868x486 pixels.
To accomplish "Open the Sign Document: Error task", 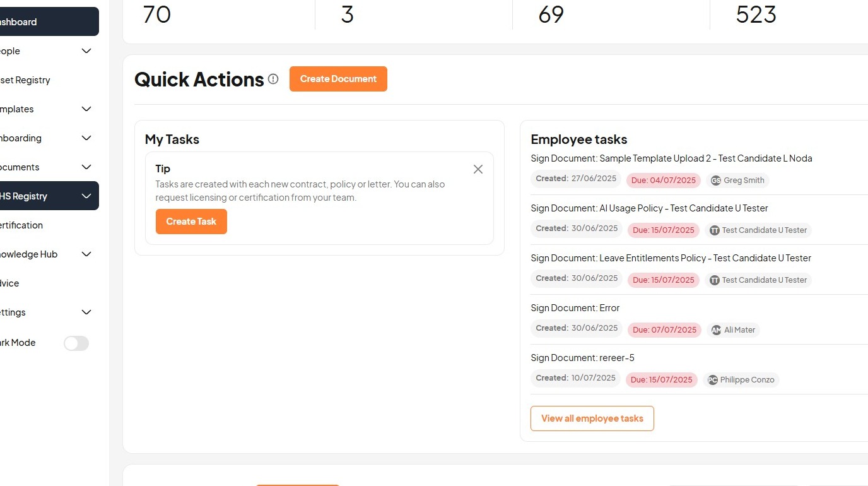I will [x=575, y=308].
